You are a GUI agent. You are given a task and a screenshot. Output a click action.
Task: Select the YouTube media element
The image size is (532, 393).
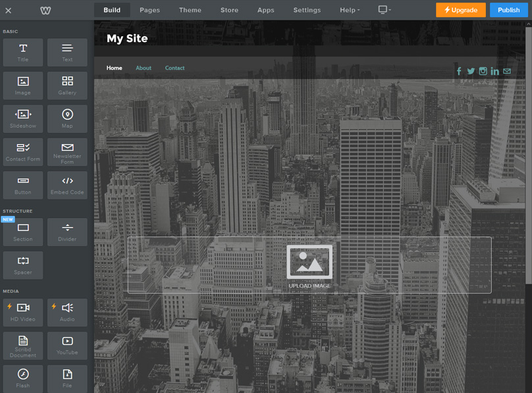tap(67, 345)
